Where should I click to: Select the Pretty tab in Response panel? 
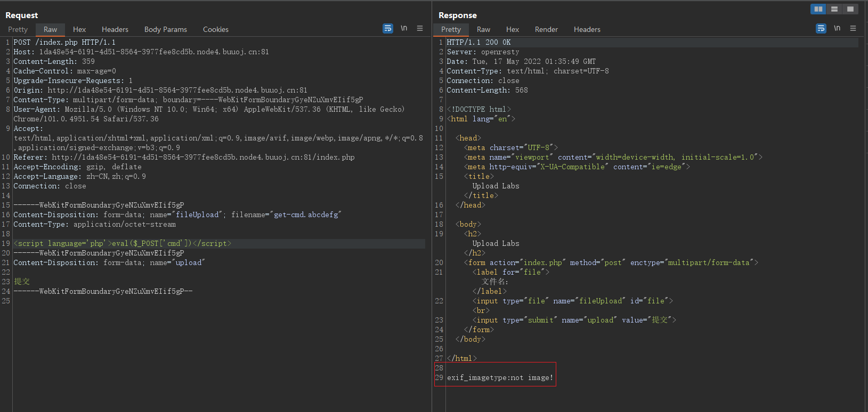click(x=451, y=29)
